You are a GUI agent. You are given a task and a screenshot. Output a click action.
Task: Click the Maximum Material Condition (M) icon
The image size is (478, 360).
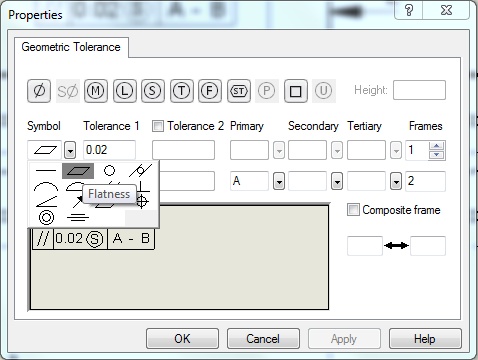coord(96,91)
